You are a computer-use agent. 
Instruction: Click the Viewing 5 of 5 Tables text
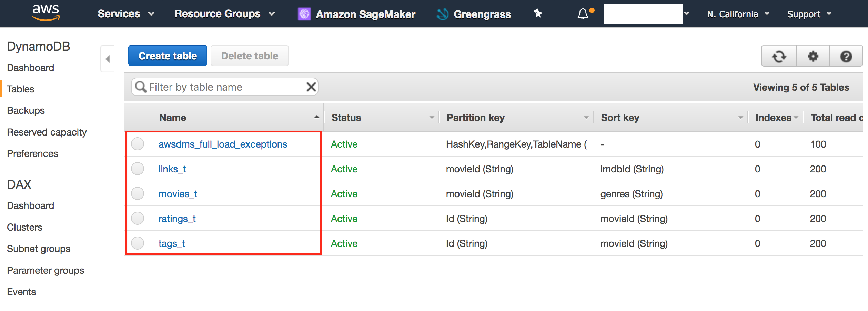(x=801, y=87)
